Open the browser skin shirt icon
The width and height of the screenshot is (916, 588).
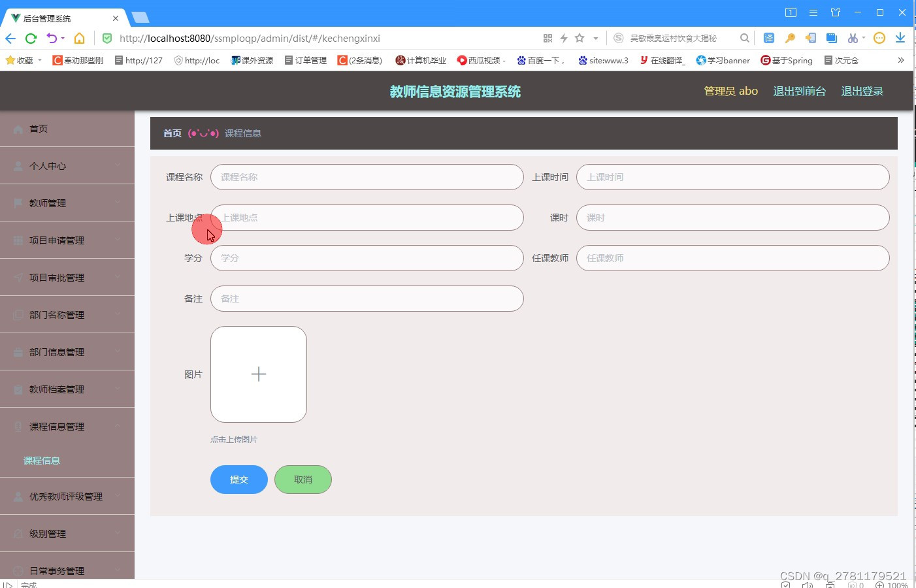[836, 12]
